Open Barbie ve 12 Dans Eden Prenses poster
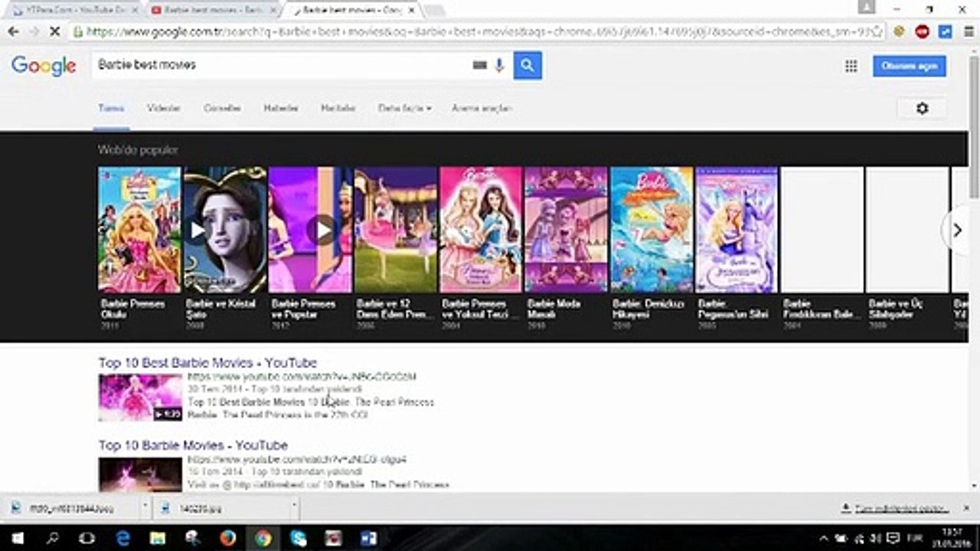 tap(396, 230)
